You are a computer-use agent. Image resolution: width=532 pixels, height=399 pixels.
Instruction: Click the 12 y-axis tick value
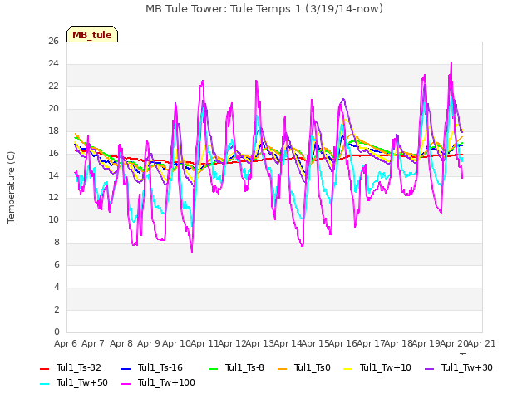(x=53, y=197)
